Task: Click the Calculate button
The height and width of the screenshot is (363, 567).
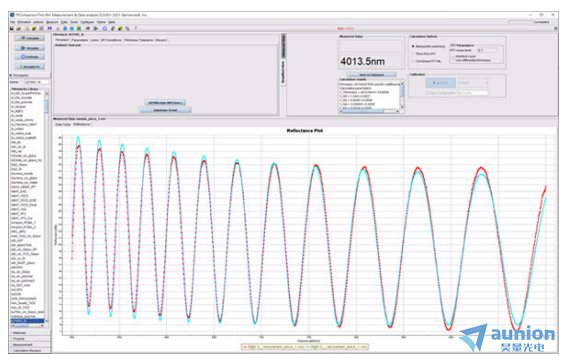Action: [x=30, y=38]
